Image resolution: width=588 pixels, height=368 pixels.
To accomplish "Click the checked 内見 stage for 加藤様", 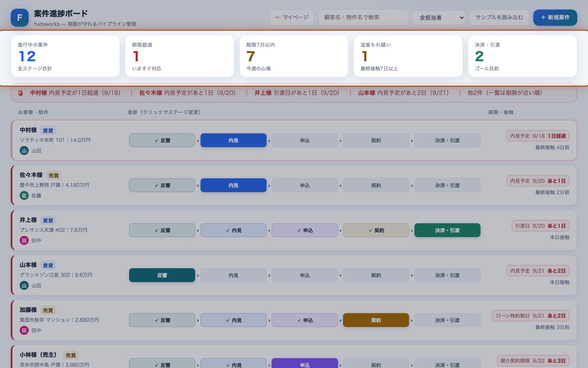I will [234, 320].
